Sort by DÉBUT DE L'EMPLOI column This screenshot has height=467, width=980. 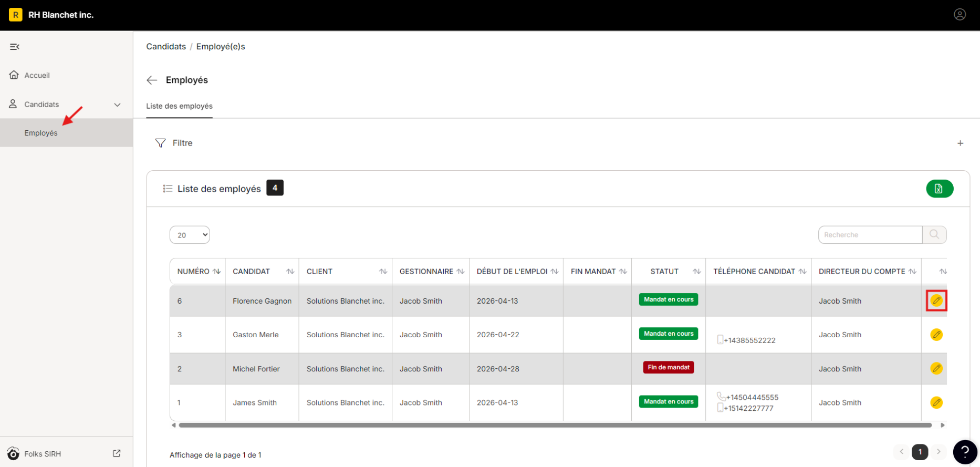pyautogui.click(x=554, y=272)
